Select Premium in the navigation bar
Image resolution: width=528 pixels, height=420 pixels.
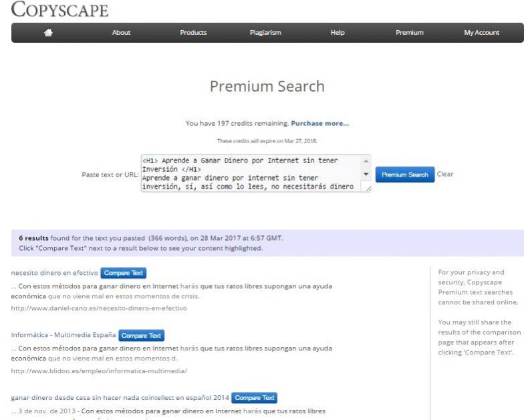[x=409, y=33]
